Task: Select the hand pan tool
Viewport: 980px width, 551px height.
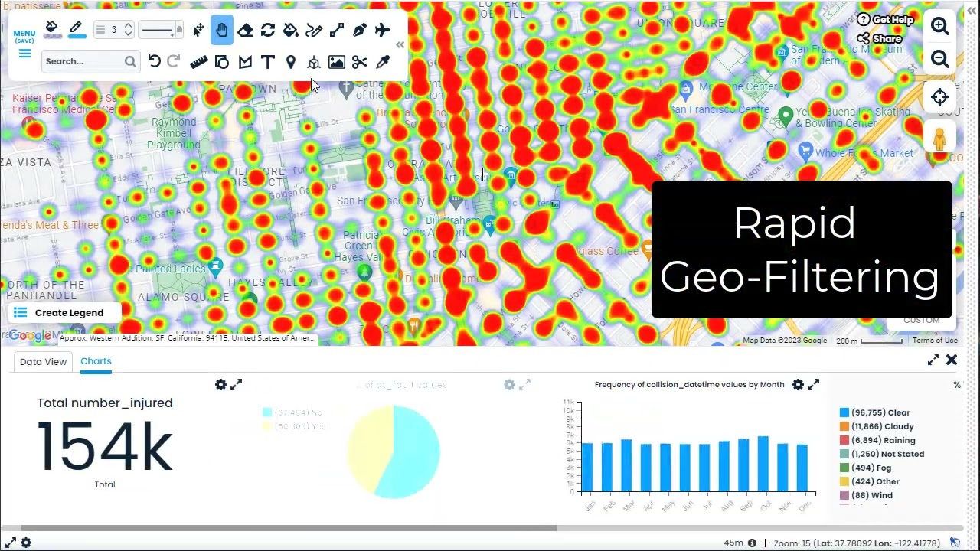Action: click(221, 30)
